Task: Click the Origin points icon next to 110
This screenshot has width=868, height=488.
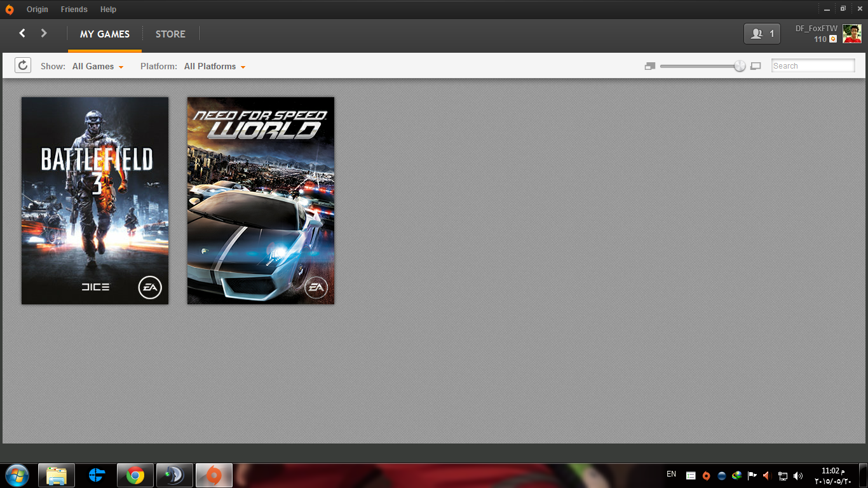Action: click(x=833, y=39)
